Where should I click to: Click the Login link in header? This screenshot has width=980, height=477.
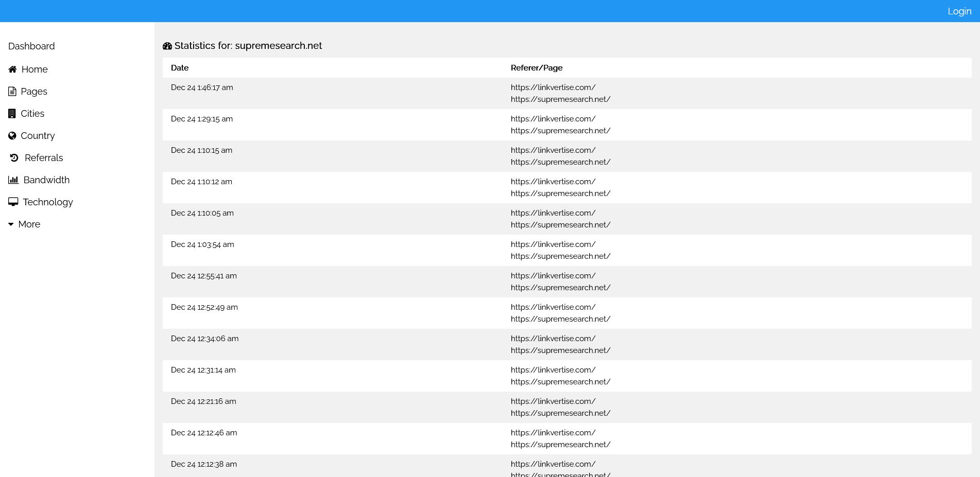[x=959, y=11]
